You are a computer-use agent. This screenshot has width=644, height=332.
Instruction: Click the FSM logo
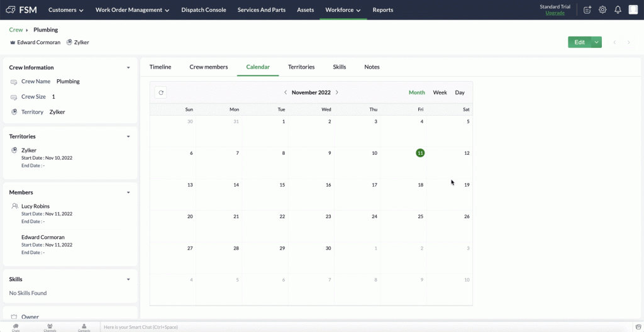click(x=21, y=10)
